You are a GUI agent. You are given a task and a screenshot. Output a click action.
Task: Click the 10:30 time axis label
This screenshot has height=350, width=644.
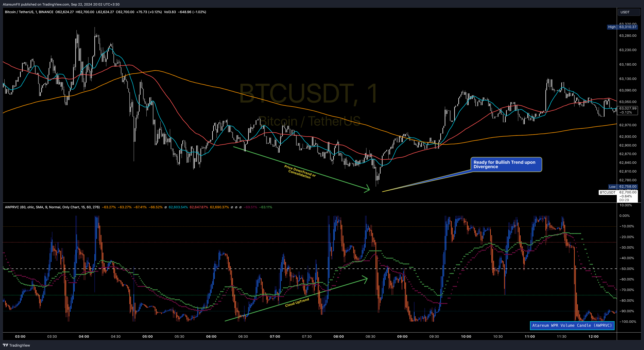click(498, 336)
